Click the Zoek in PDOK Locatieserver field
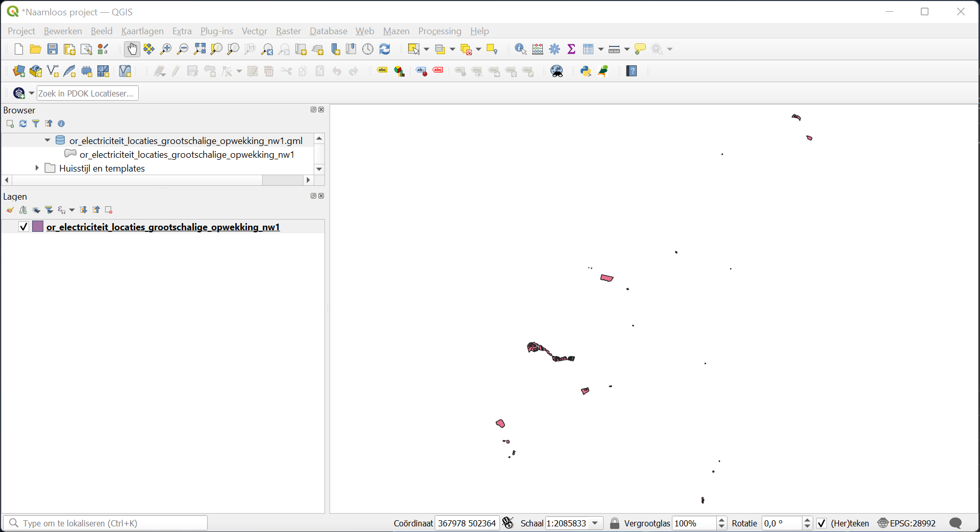Viewport: 980px width, 532px height. click(x=87, y=93)
